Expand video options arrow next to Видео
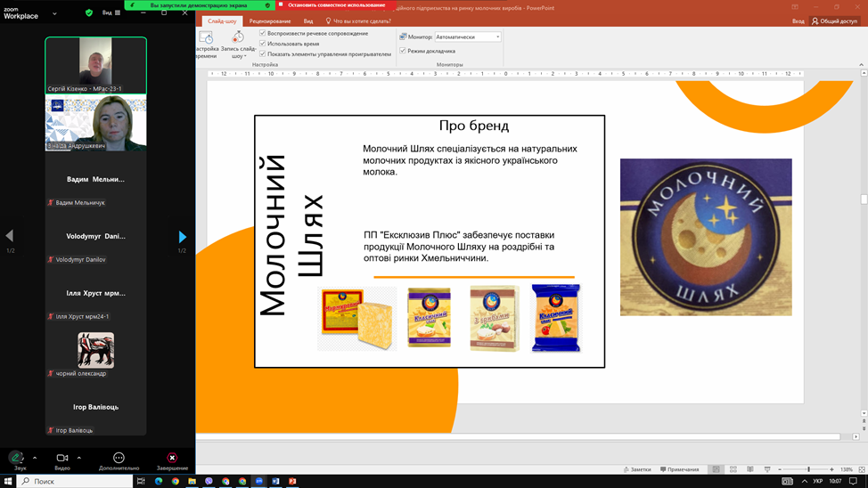 tap(78, 458)
